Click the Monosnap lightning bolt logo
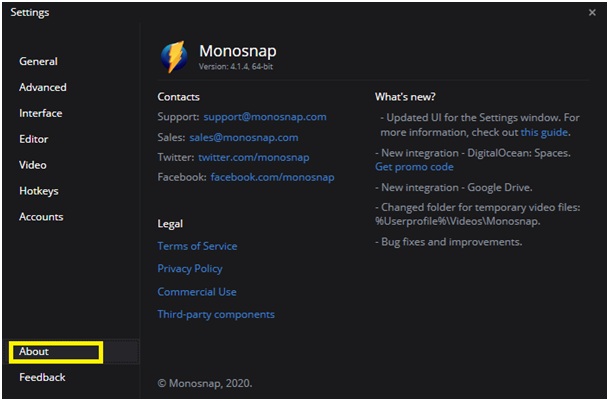Screen dimensions: 609x401 pos(172,57)
